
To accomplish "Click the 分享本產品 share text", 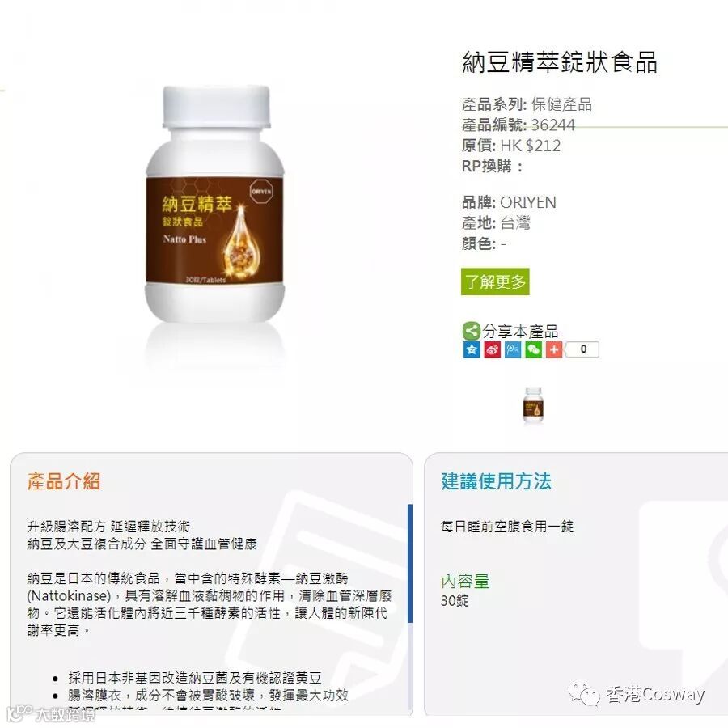I will pos(520,332).
